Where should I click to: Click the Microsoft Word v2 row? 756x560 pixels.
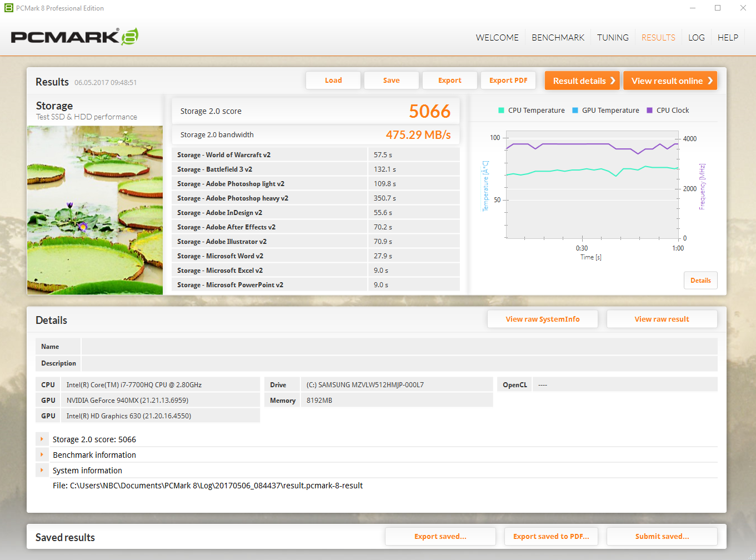tap(316, 256)
